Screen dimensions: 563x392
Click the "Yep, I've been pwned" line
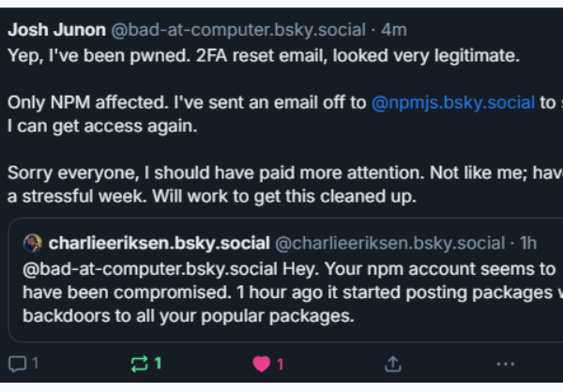[263, 55]
